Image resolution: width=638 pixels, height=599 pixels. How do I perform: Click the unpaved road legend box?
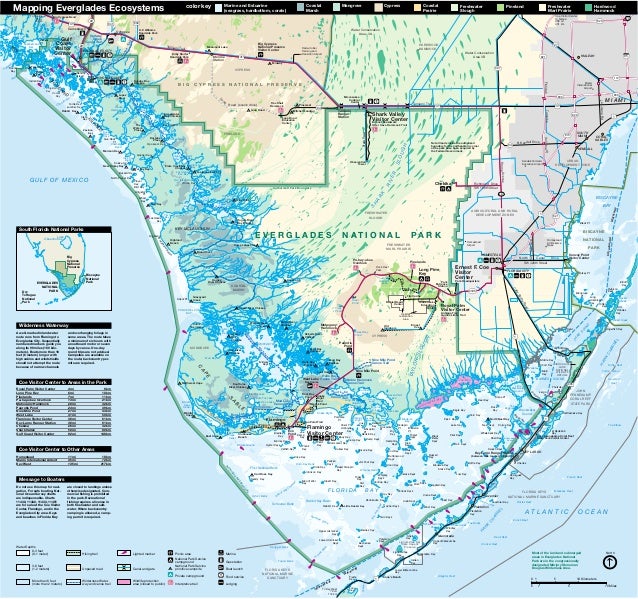(74, 567)
